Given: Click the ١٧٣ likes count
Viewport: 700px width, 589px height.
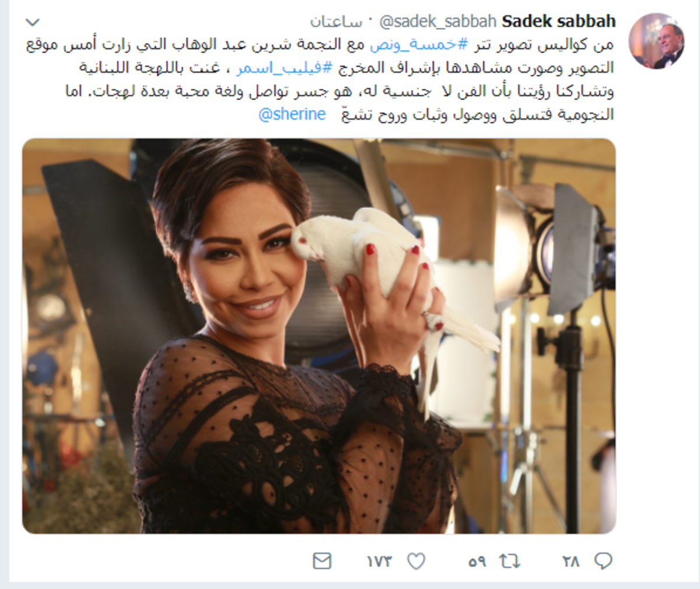Looking at the screenshot, I should (x=379, y=562).
